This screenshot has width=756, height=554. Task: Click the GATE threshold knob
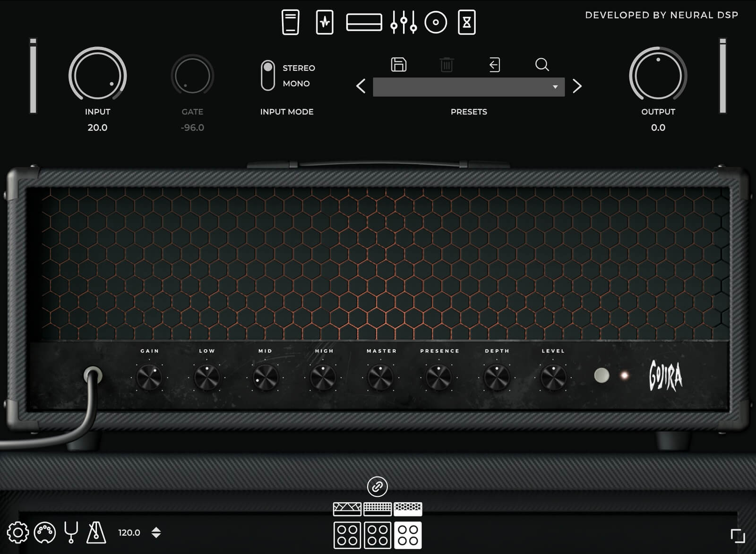pos(192,76)
